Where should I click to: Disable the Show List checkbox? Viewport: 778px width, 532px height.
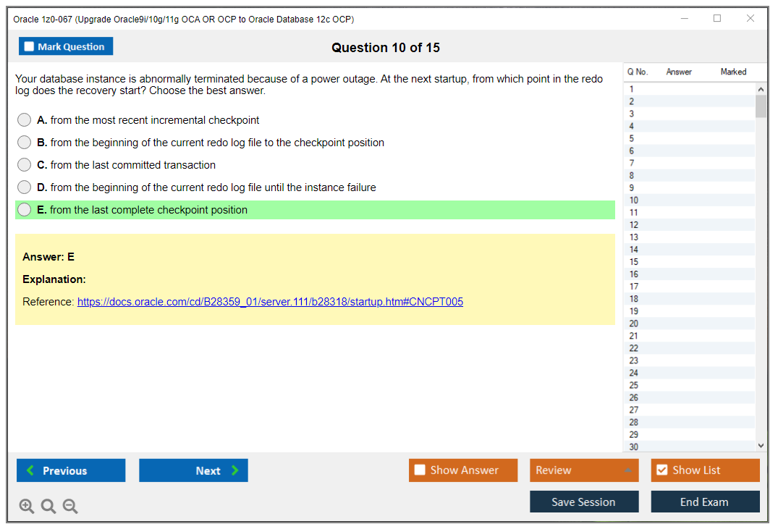tap(661, 470)
